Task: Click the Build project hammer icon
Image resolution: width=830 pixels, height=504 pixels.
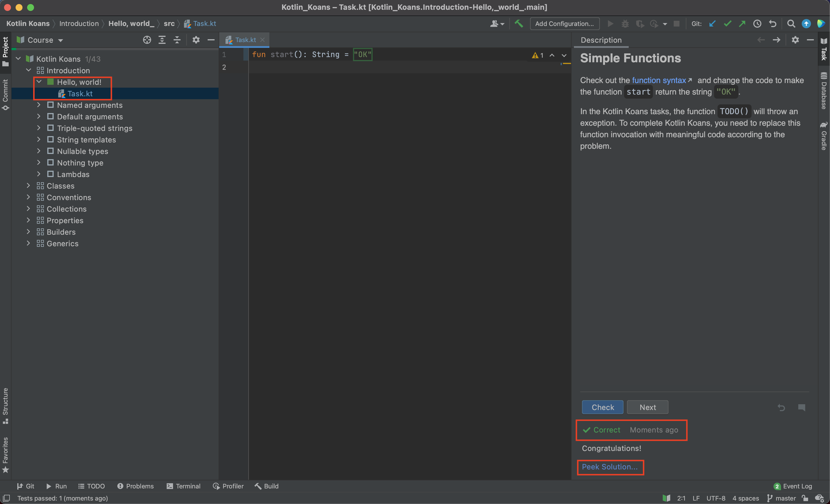Action: click(x=519, y=24)
